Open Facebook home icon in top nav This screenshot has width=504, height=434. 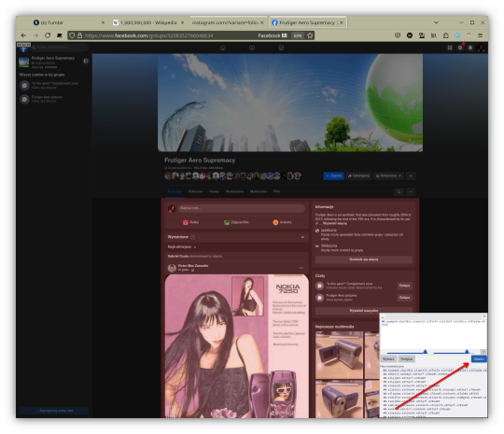click(x=223, y=48)
